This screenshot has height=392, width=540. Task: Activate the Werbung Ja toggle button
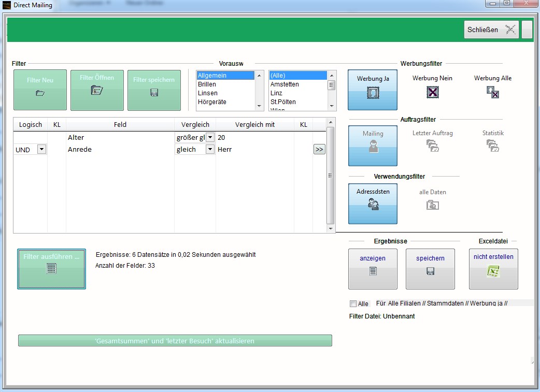click(x=373, y=90)
